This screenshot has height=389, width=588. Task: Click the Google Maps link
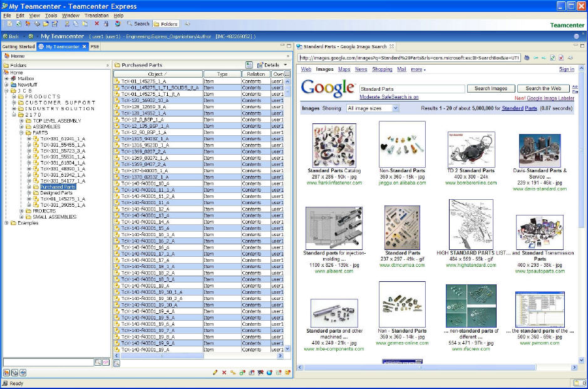pyautogui.click(x=344, y=70)
